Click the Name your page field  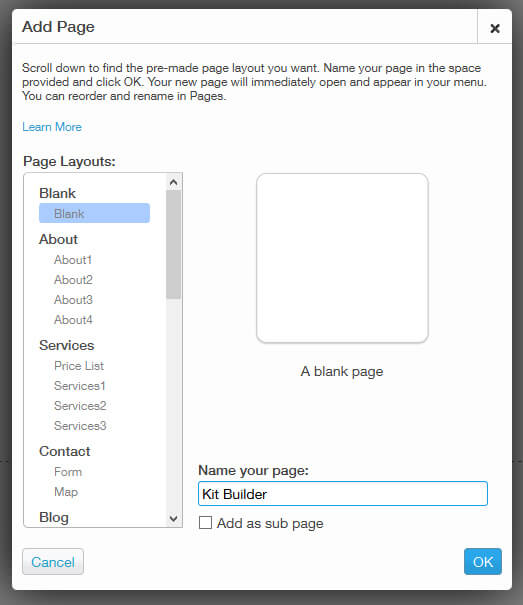click(343, 493)
